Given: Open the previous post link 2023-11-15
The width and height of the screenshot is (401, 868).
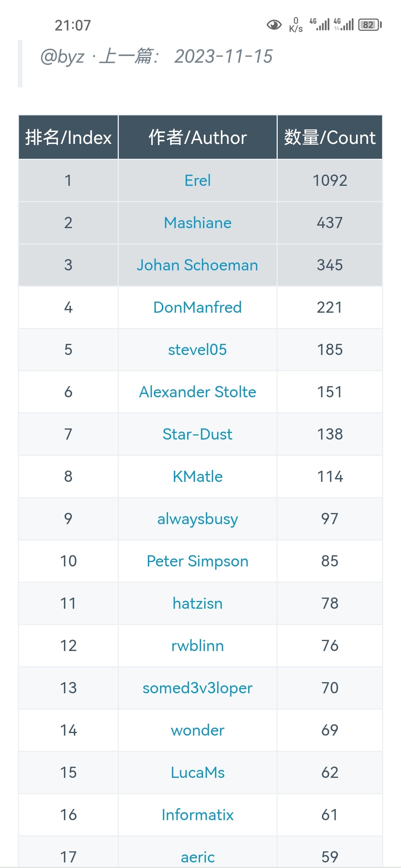Looking at the screenshot, I should 223,57.
